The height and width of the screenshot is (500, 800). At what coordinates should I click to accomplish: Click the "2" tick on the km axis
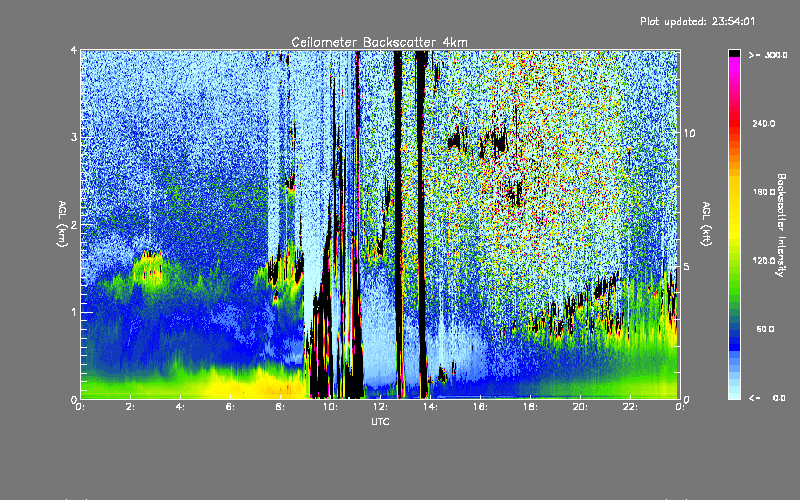pos(74,225)
